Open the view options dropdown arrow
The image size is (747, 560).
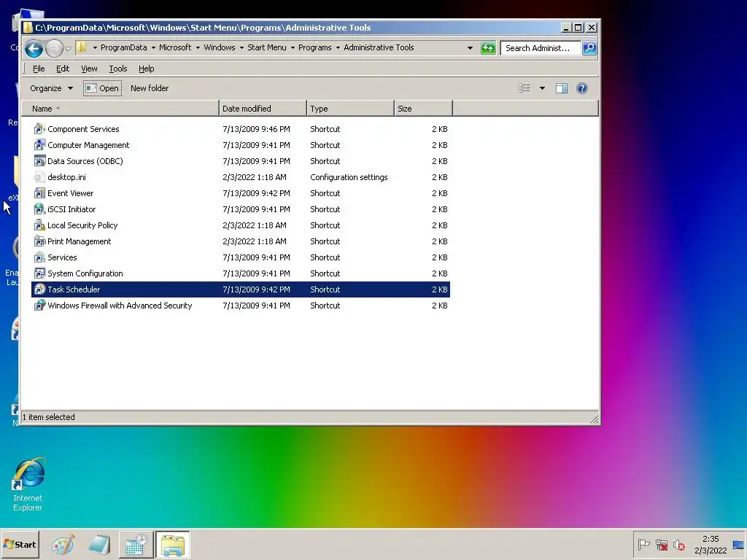(x=542, y=88)
